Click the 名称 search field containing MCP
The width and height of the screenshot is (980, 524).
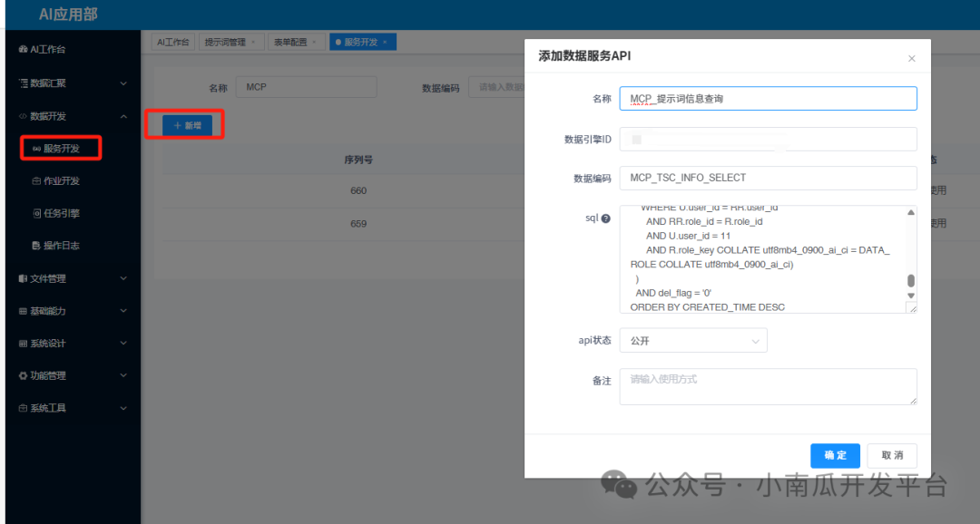point(307,87)
